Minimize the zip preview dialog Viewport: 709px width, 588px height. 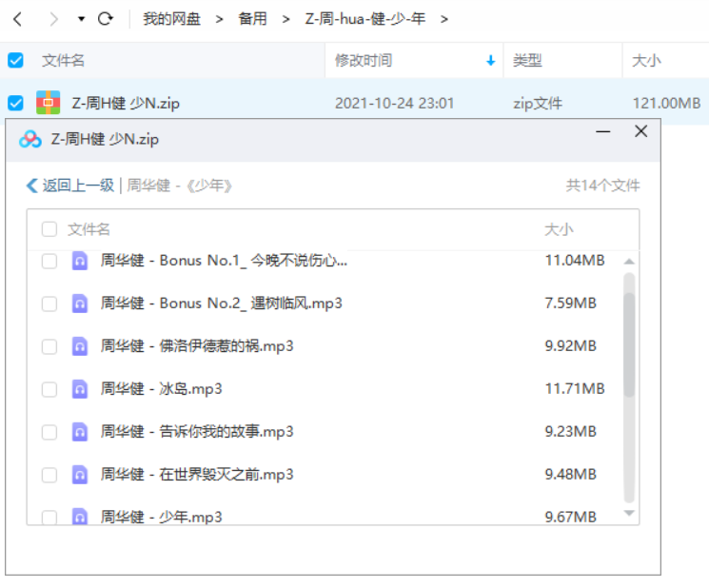pos(602,133)
